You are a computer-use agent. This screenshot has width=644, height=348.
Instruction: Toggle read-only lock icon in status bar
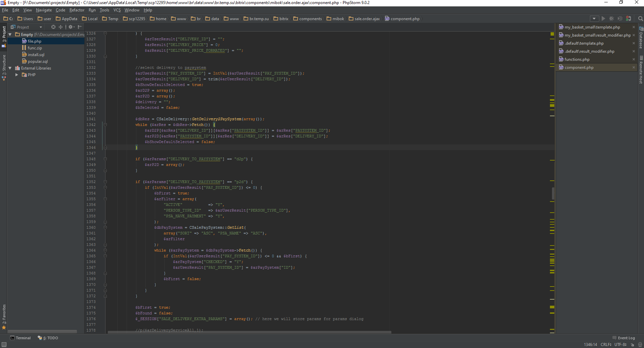coord(632,345)
